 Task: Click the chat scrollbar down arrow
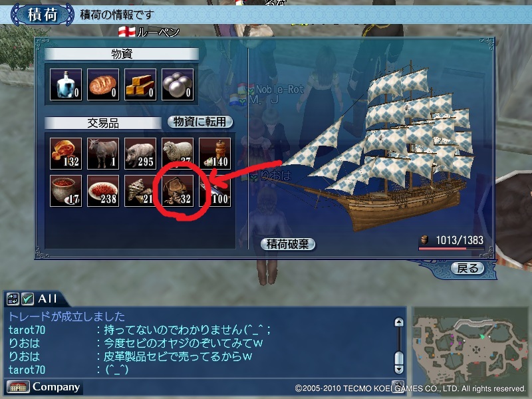point(399,369)
